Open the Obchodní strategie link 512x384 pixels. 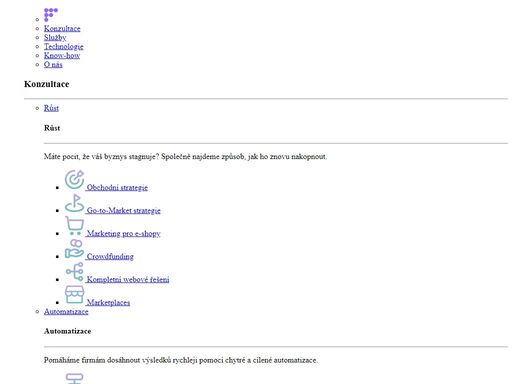point(117,188)
